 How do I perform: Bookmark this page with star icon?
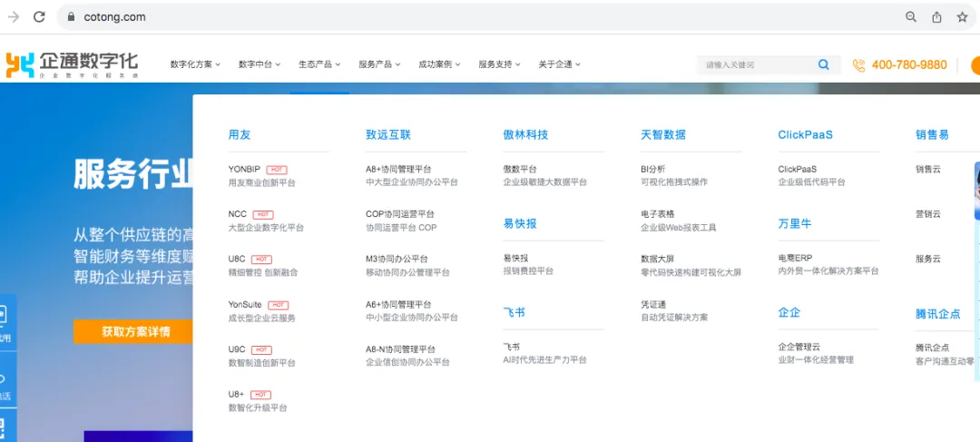(x=963, y=17)
